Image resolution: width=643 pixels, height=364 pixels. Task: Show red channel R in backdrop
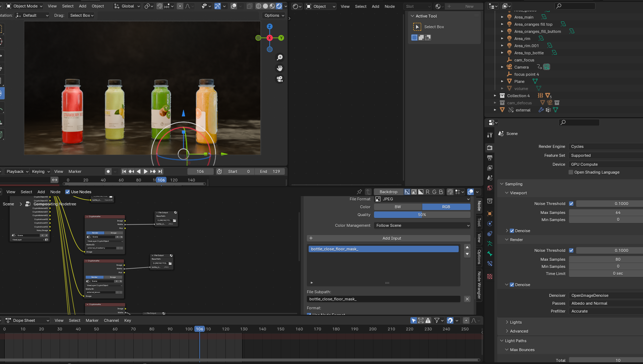pos(428,192)
